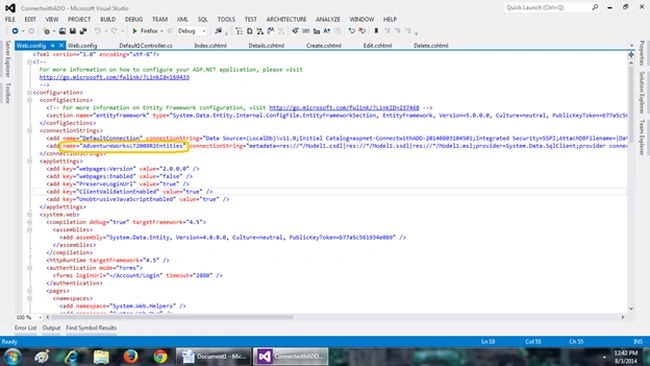This screenshot has height=366, width=650.
Task: Click the bookmark icon in the toolbar
Action: [x=376, y=31]
